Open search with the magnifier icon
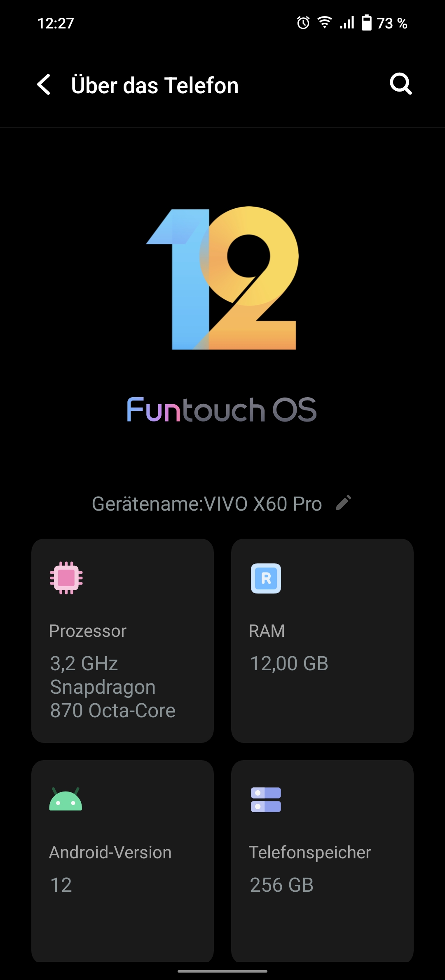The width and height of the screenshot is (445, 980). [x=400, y=84]
